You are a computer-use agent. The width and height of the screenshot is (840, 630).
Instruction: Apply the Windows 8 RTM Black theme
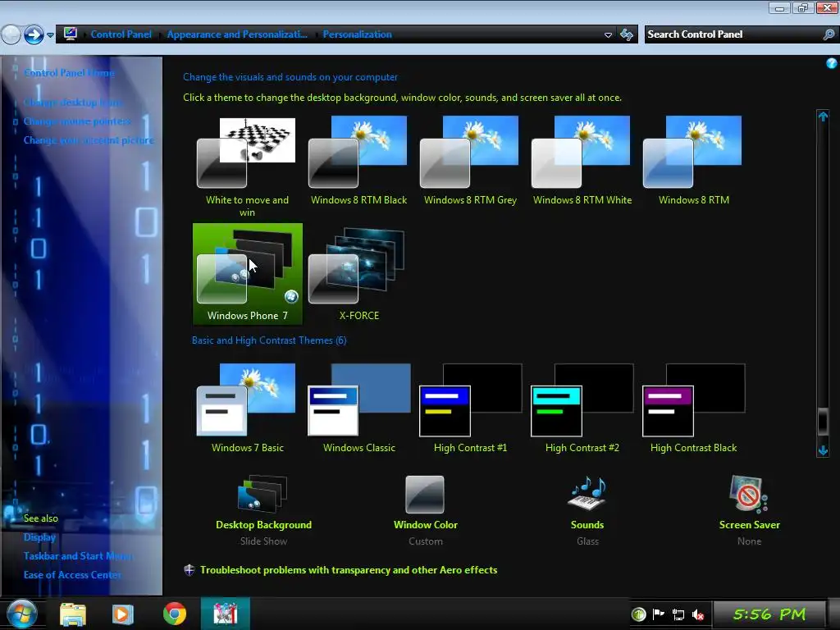click(358, 161)
